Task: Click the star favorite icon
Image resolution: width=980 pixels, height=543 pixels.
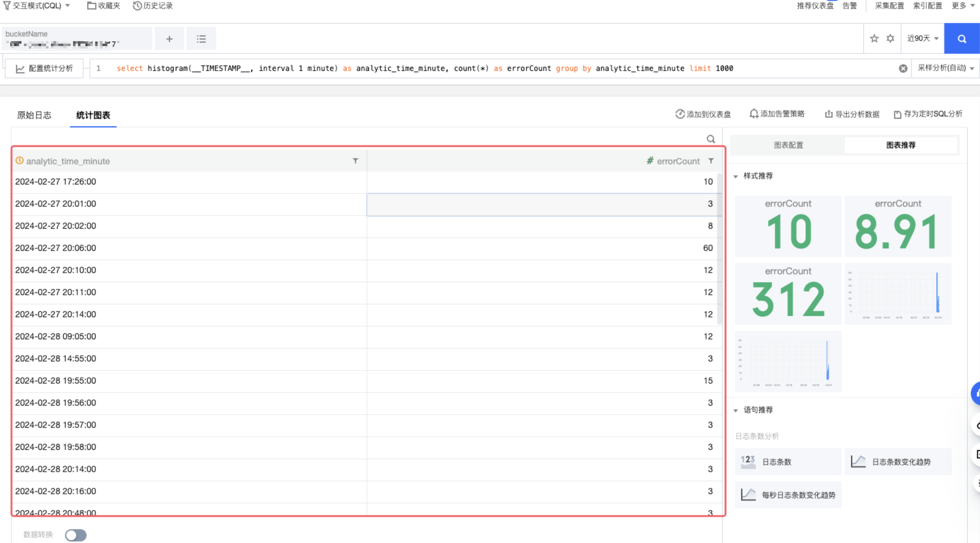Action: tap(874, 38)
